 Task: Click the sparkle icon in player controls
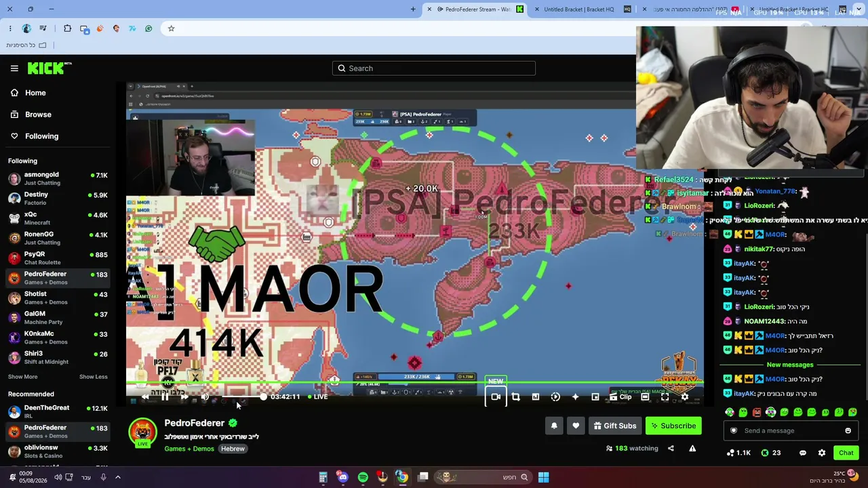575,397
